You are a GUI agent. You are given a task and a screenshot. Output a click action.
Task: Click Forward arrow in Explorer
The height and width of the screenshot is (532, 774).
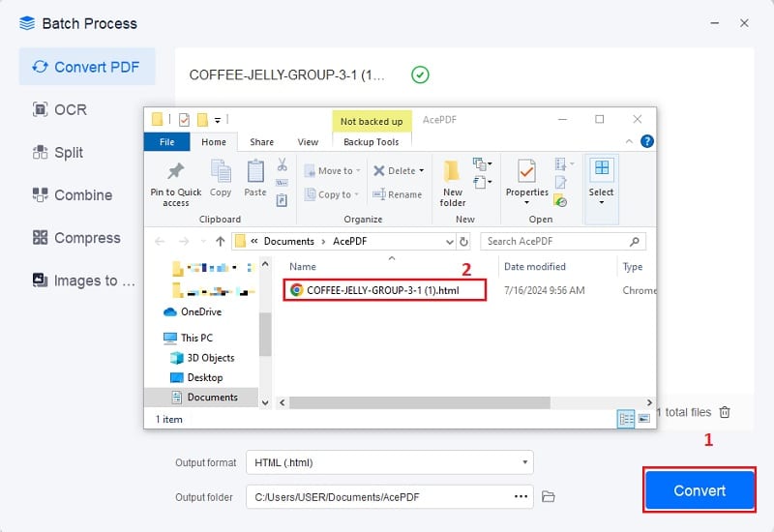(184, 241)
